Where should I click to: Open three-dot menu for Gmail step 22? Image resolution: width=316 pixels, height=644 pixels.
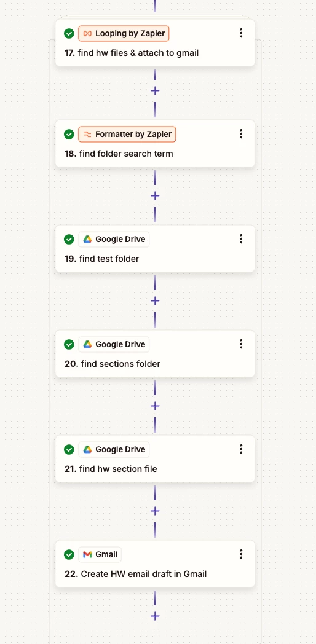tap(241, 554)
